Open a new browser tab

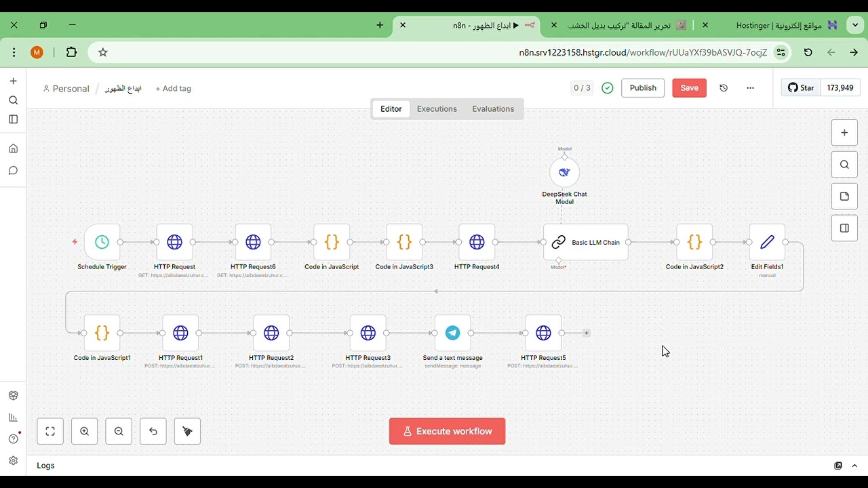[x=380, y=25]
